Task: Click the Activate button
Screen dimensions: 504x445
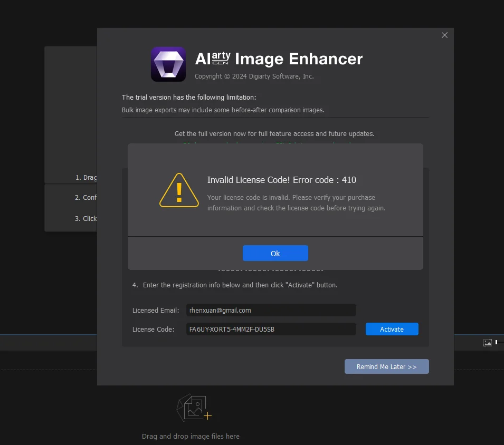Action: pyautogui.click(x=392, y=329)
